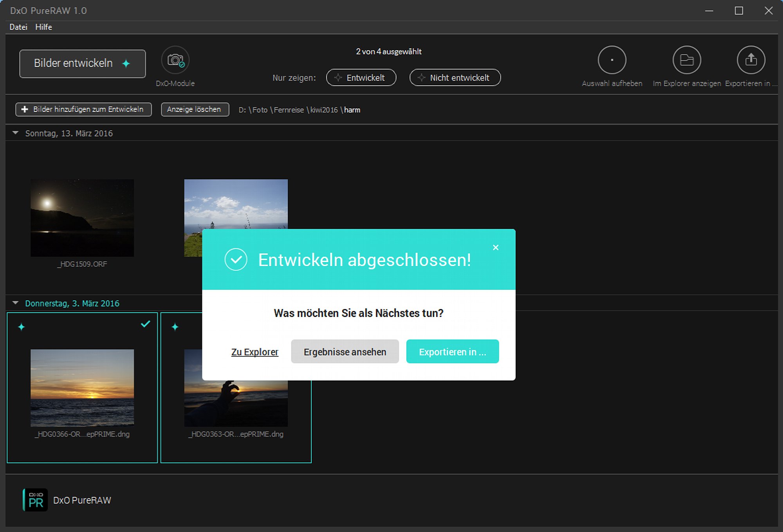Select the _HDG1509.ORF night thumbnail

tap(82, 218)
